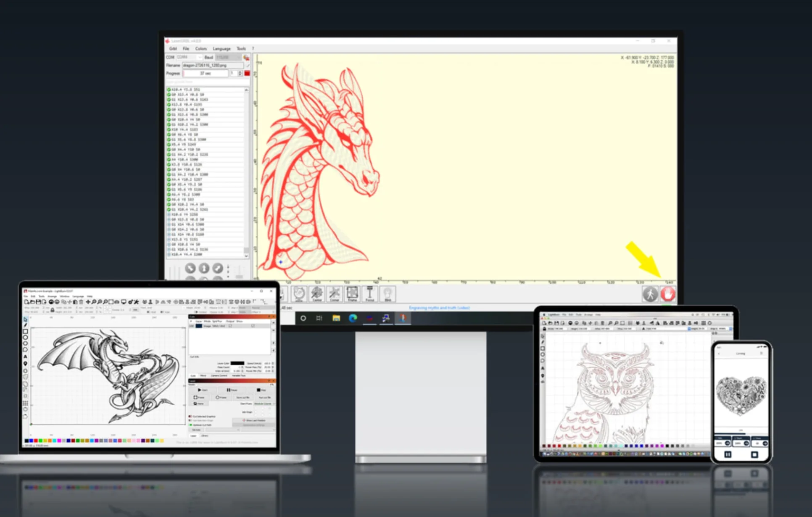The image size is (812, 517).
Task: Tap the back arrow in the phone app header
Action: point(719,353)
